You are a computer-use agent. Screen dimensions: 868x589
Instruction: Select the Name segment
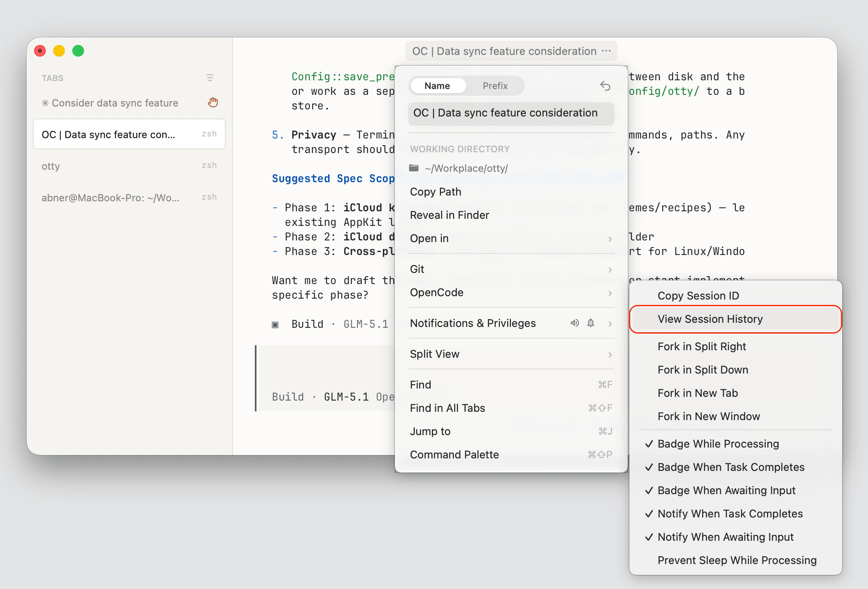(x=437, y=86)
